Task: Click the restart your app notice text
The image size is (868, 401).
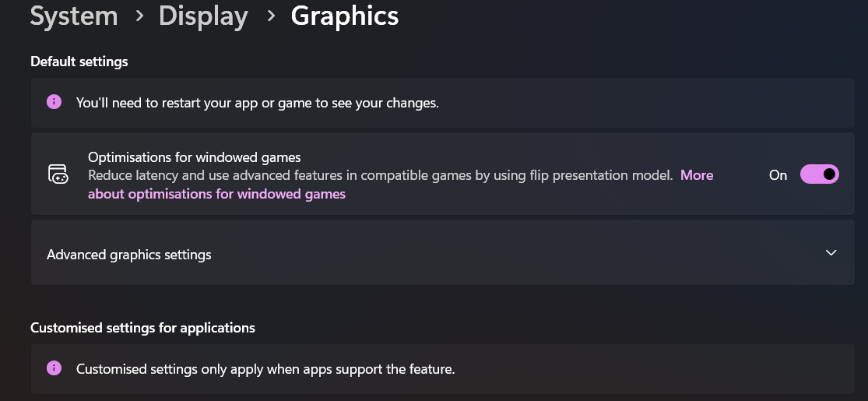Action: 258,103
